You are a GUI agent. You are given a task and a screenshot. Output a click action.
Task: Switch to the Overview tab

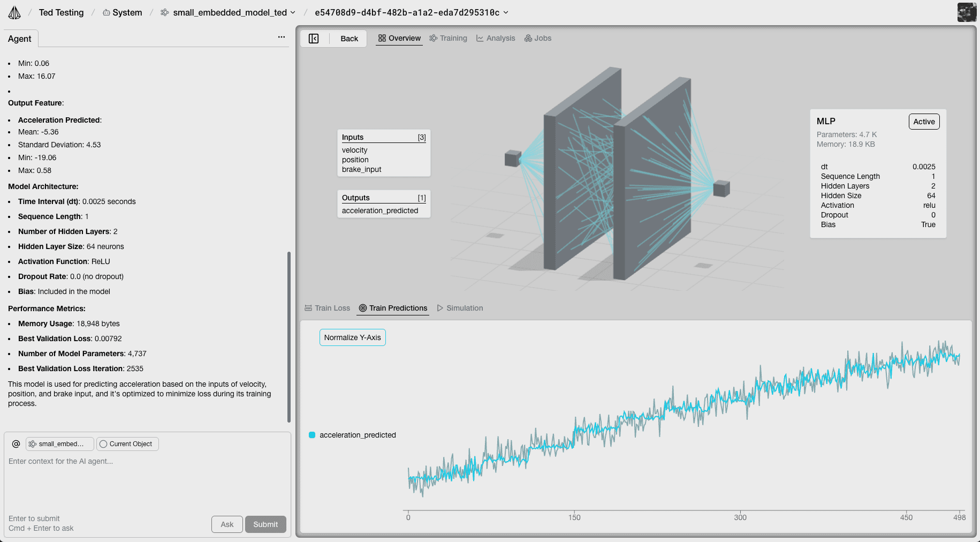coord(399,38)
